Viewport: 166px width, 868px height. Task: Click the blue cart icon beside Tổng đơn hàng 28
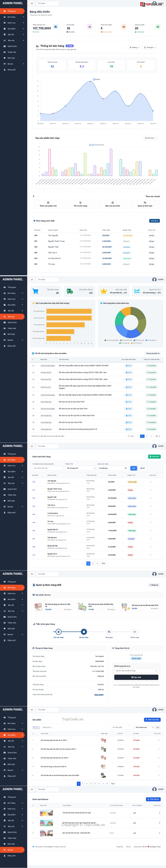click(x=35, y=291)
